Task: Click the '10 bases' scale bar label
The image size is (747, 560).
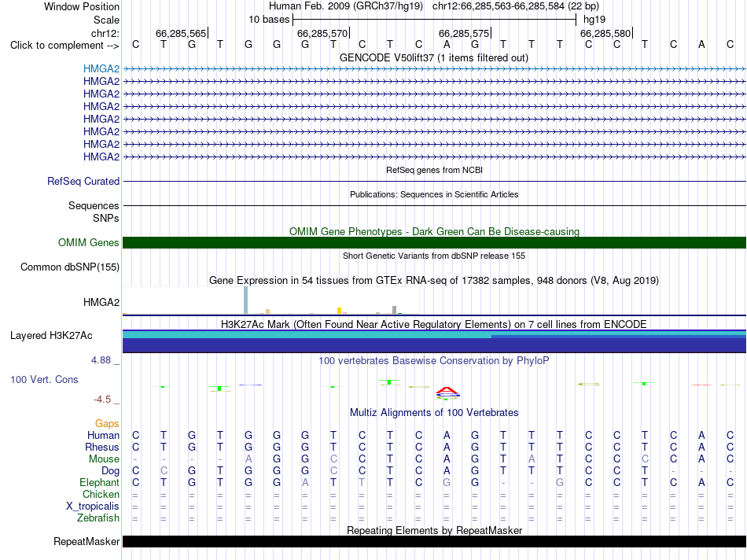Action: click(x=269, y=20)
